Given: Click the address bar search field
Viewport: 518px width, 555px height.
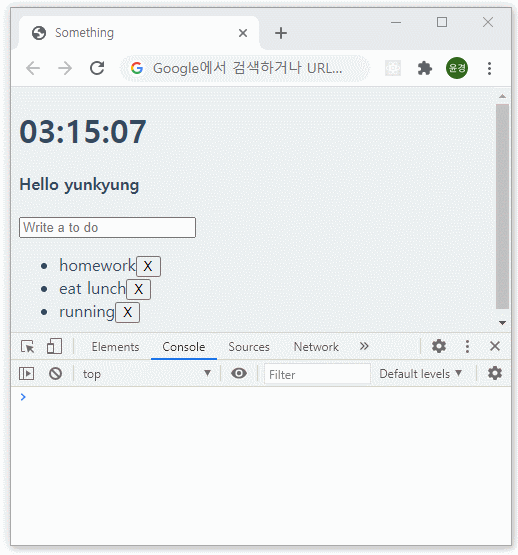Looking at the screenshot, I should [245, 68].
